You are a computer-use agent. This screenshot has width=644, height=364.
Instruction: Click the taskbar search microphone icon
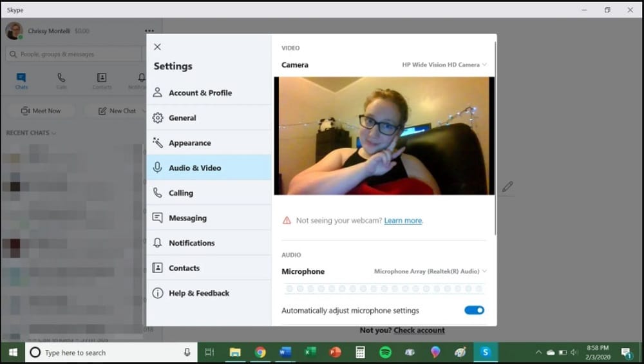187,352
